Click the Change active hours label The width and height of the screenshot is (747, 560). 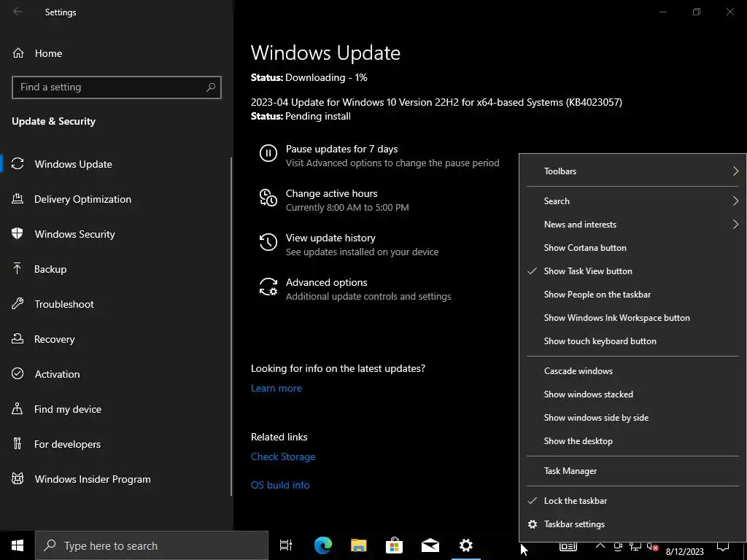pos(332,193)
